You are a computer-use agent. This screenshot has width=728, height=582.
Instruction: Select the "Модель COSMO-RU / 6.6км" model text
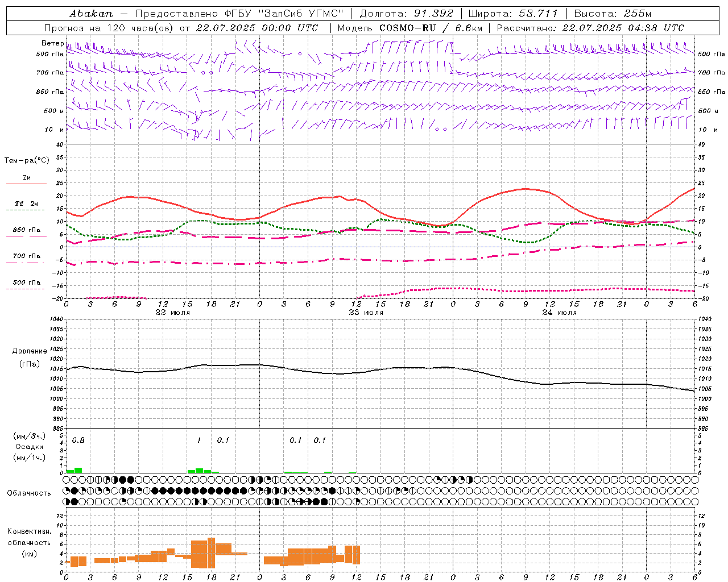click(x=409, y=28)
